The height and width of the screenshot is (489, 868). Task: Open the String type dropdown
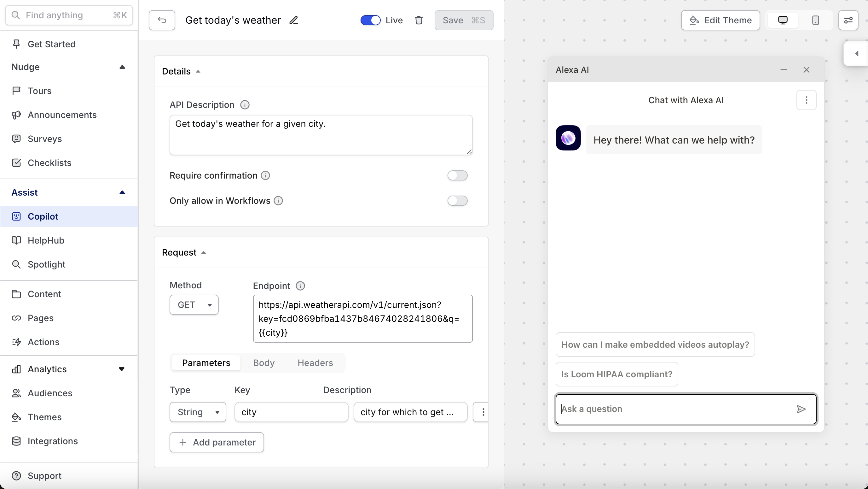point(198,412)
